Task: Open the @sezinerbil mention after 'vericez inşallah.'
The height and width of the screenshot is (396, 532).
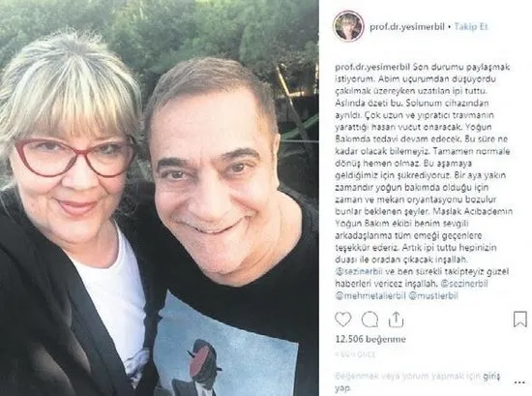Action: point(463,284)
